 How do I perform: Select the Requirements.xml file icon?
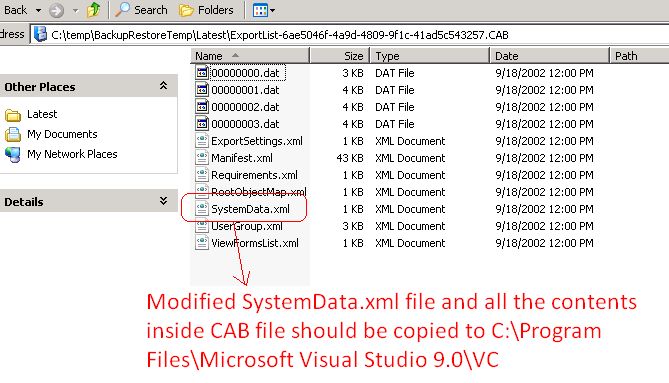pos(202,175)
